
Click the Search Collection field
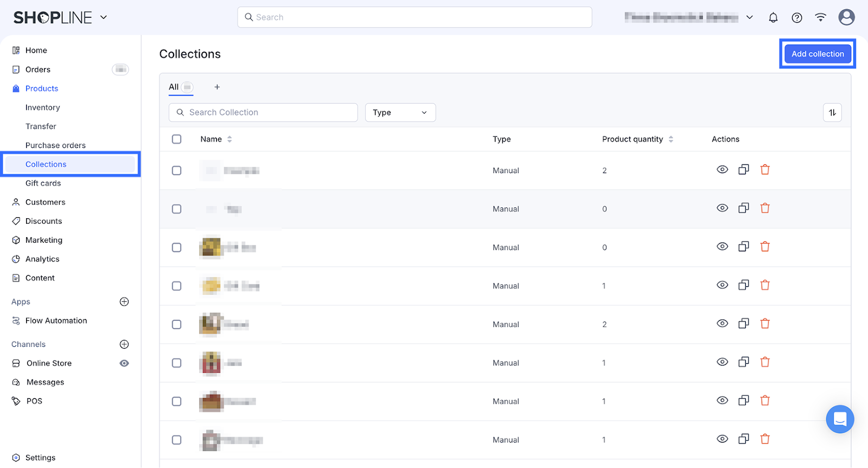263,112
